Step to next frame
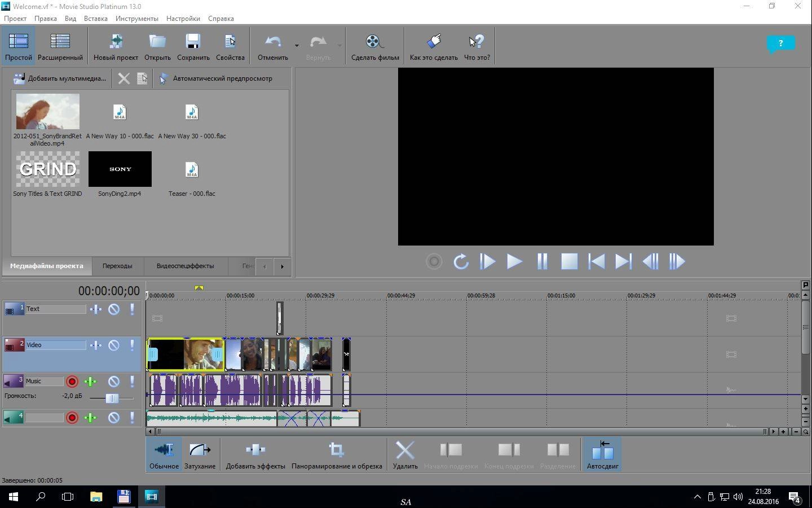 tap(677, 261)
